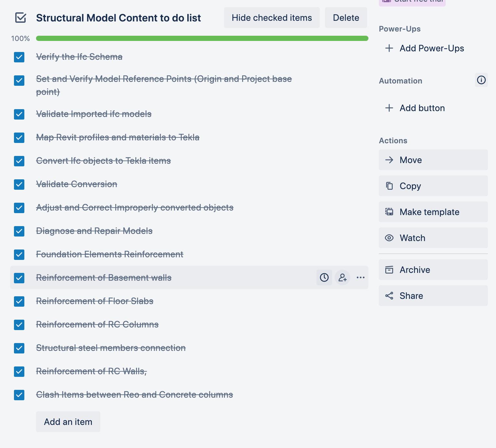Add an item to the checklist
The height and width of the screenshot is (448, 496).
[x=68, y=422]
